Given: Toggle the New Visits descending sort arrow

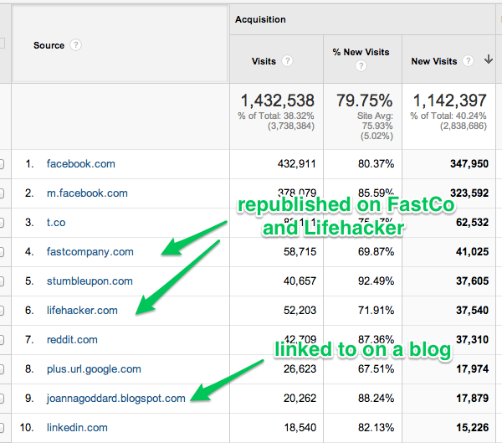Looking at the screenshot, I should pyautogui.click(x=489, y=59).
